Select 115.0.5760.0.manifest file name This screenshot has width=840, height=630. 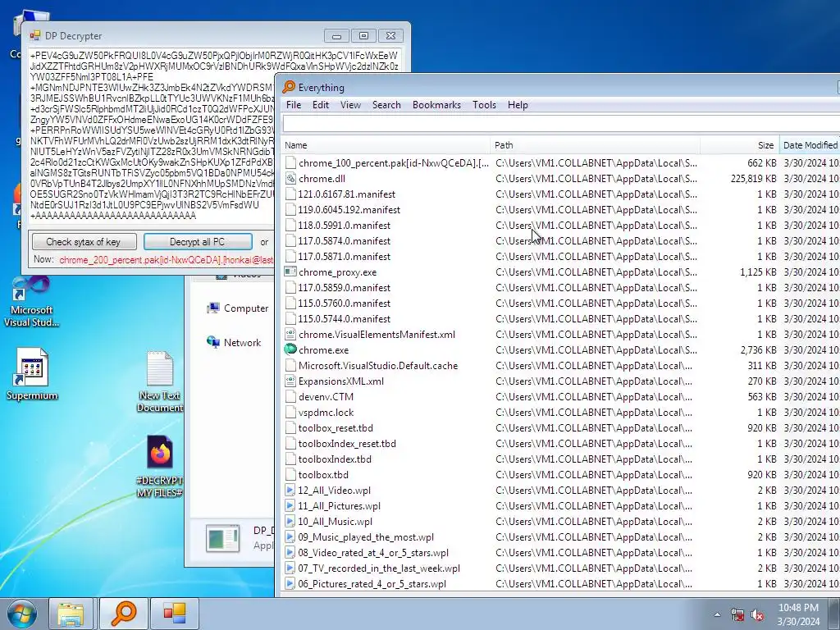pyautogui.click(x=344, y=304)
